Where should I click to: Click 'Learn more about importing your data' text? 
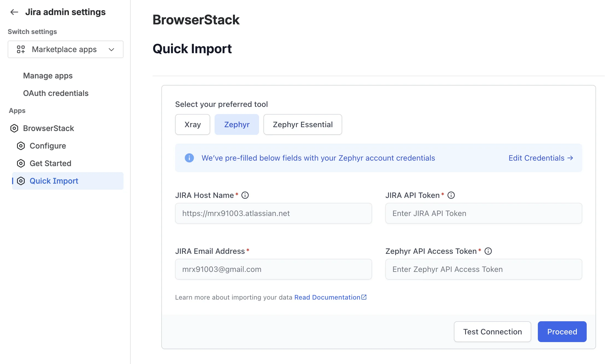[234, 297]
